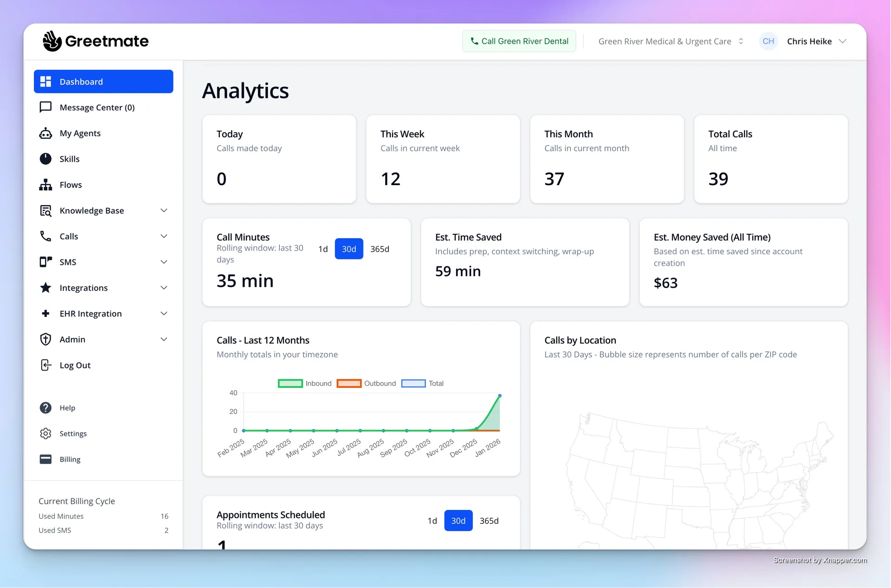Switch Call Minutes window to 1d
This screenshot has width=891, height=588.
pyautogui.click(x=323, y=249)
